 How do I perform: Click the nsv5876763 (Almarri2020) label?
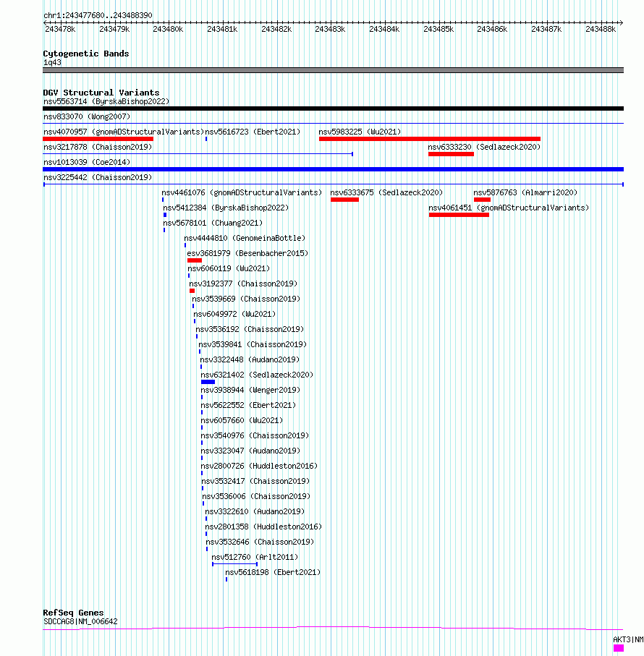525,192
